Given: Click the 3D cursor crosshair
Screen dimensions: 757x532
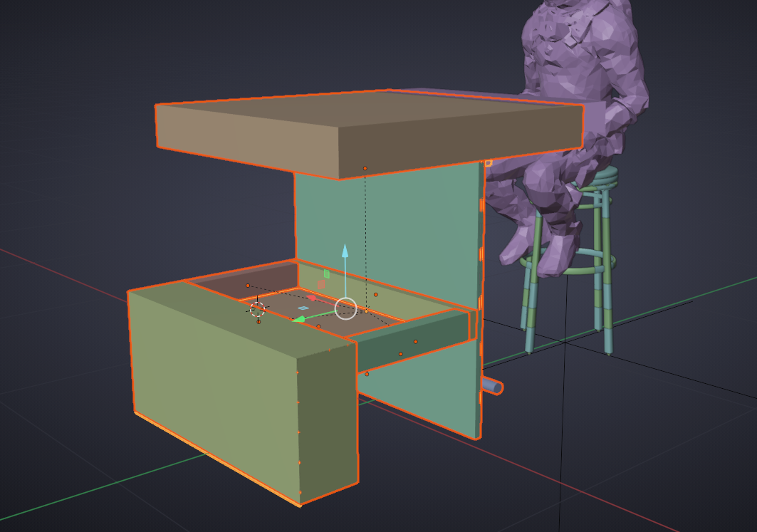Looking at the screenshot, I should point(258,309).
